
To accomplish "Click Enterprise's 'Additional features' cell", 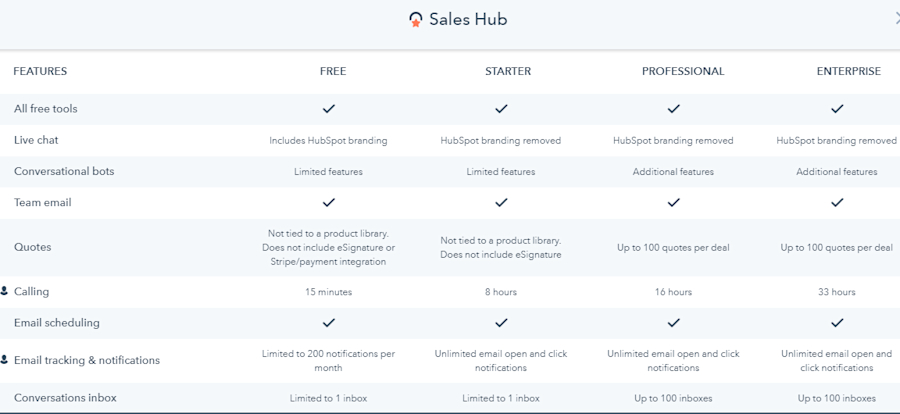I will pos(836,172).
